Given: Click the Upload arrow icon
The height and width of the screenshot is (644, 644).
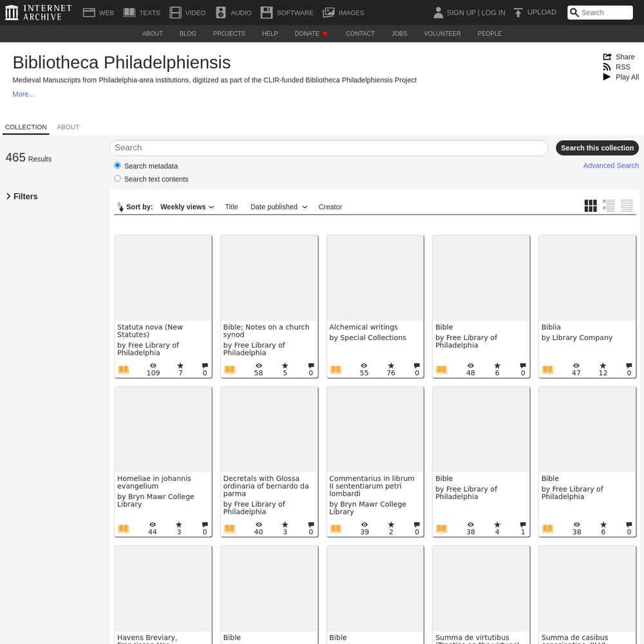Looking at the screenshot, I should pyautogui.click(x=518, y=12).
